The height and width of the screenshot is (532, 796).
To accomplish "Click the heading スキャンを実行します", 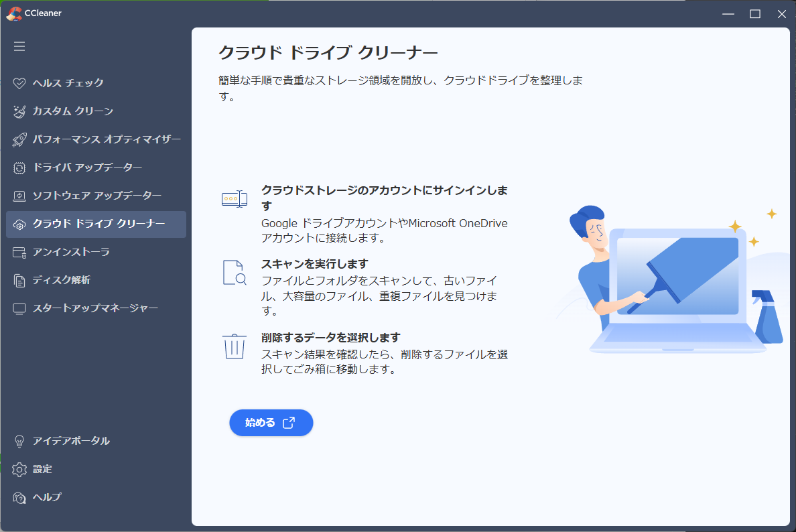I will pyautogui.click(x=314, y=264).
